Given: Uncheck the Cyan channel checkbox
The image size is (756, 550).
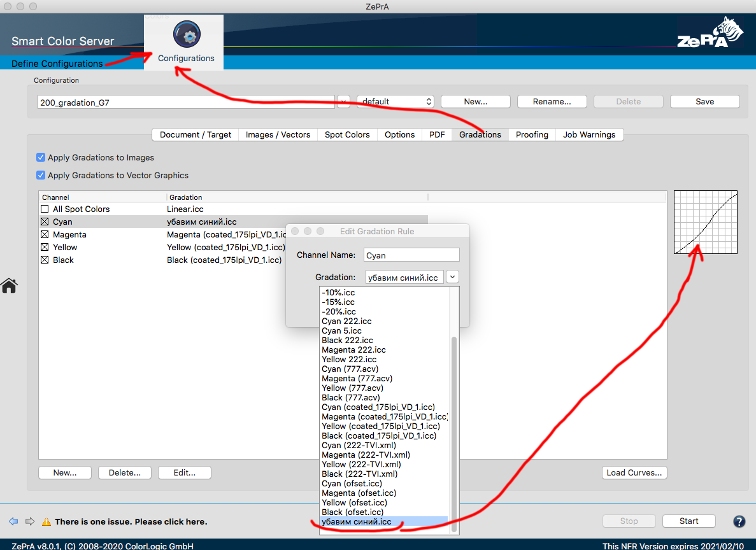Looking at the screenshot, I should pos(45,222).
